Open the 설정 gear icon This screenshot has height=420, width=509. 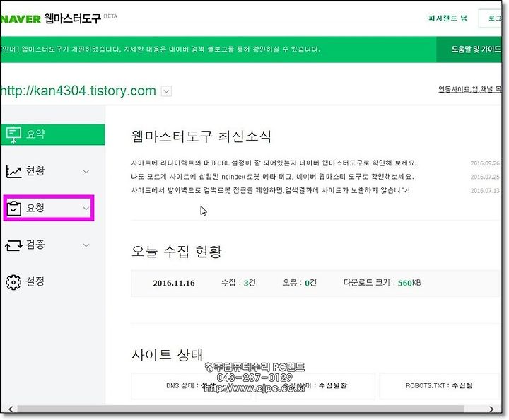click(x=13, y=281)
